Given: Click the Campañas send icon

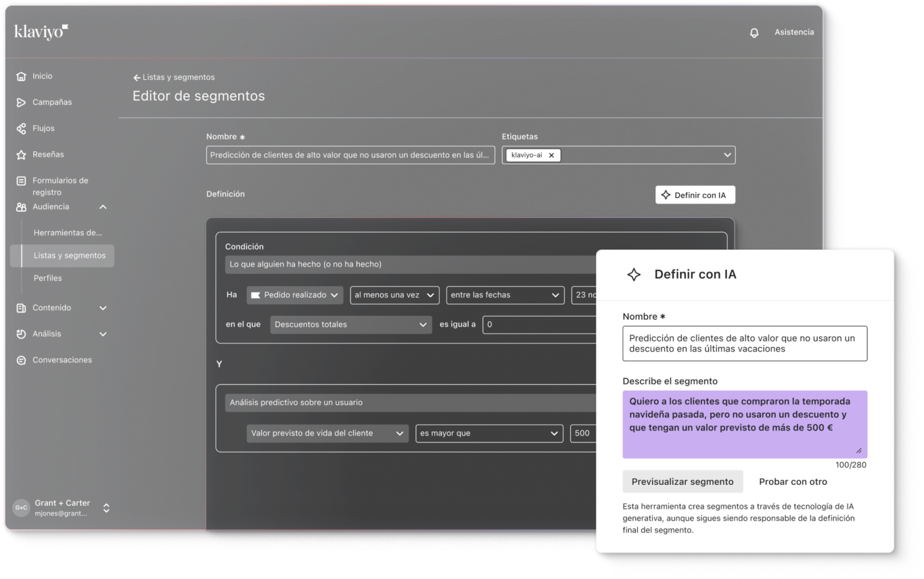Looking at the screenshot, I should (21, 103).
